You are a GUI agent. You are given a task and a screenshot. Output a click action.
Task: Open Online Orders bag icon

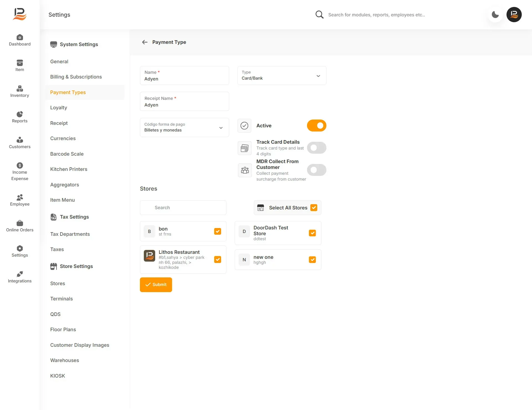[x=20, y=223]
